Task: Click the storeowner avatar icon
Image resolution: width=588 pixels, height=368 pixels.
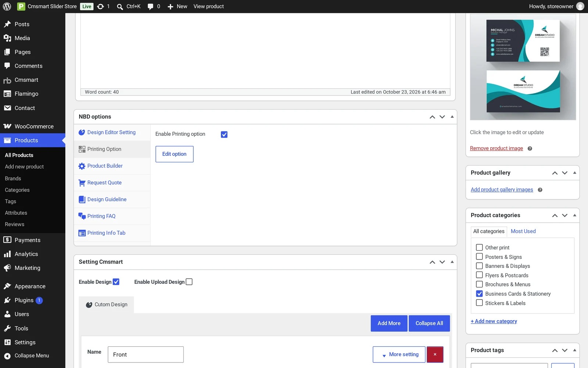Action: (580, 6)
